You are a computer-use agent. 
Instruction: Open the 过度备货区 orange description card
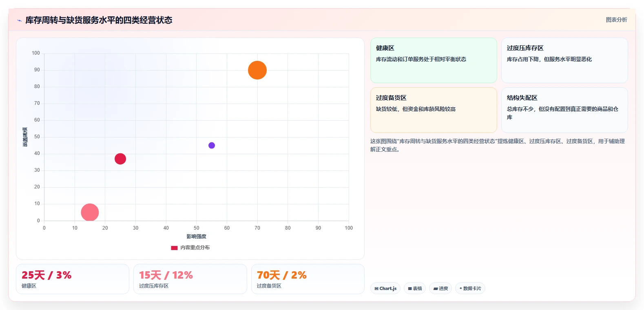click(x=434, y=110)
